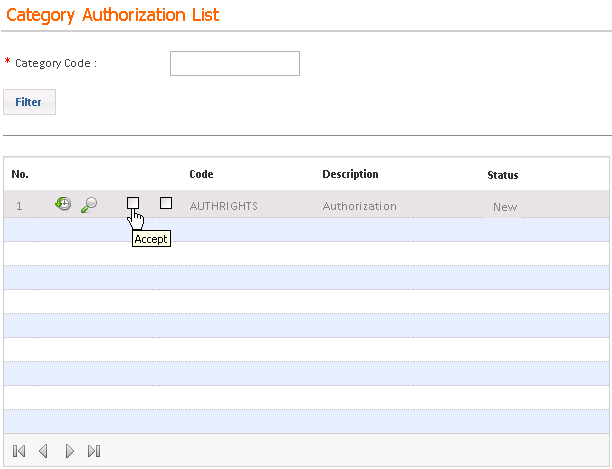Screen dimensions: 612x469
Task: Go to the previous page of results
Action: [43, 451]
